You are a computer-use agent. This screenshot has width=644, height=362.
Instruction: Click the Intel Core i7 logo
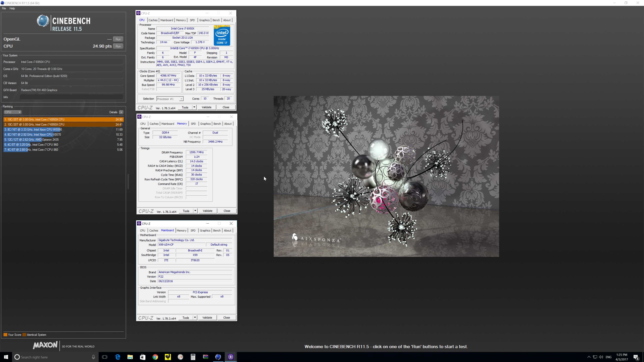[222, 35]
